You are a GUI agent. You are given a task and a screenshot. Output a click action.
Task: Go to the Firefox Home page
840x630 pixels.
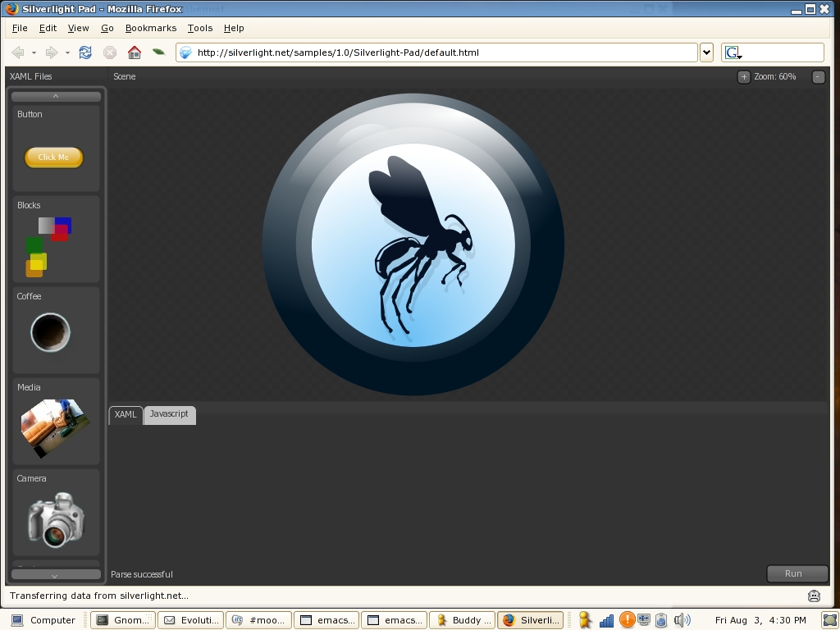coord(135,52)
